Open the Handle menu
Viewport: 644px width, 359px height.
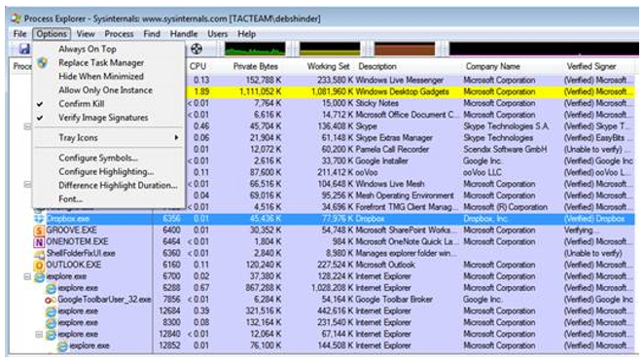point(184,34)
